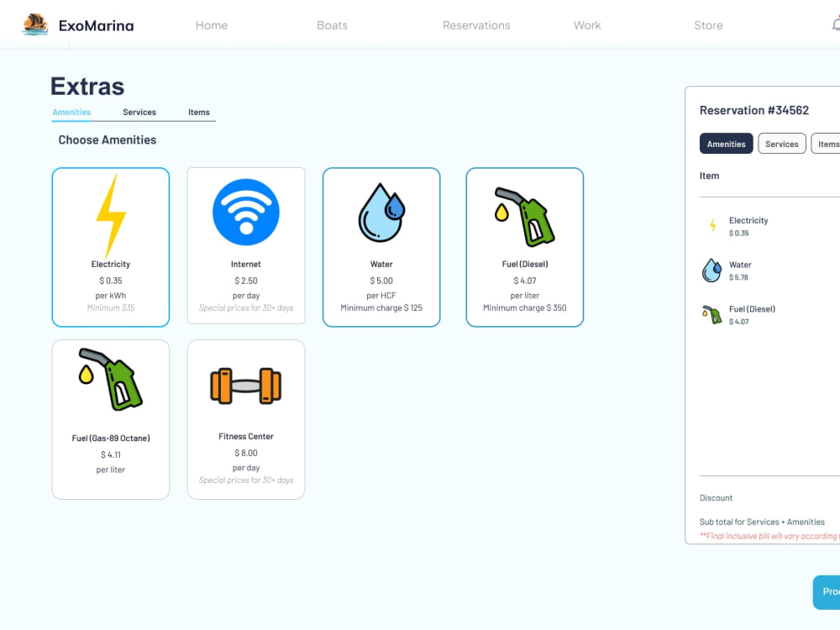The image size is (840, 630).
Task: Select the Internet wifi icon
Action: (x=246, y=213)
